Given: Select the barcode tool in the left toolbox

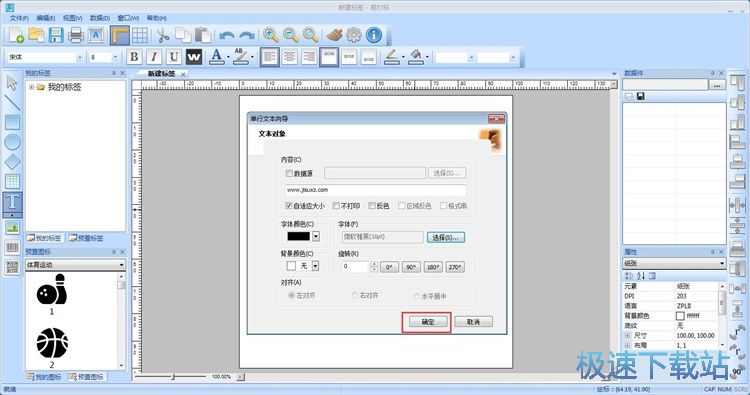Looking at the screenshot, I should pos(12,247).
